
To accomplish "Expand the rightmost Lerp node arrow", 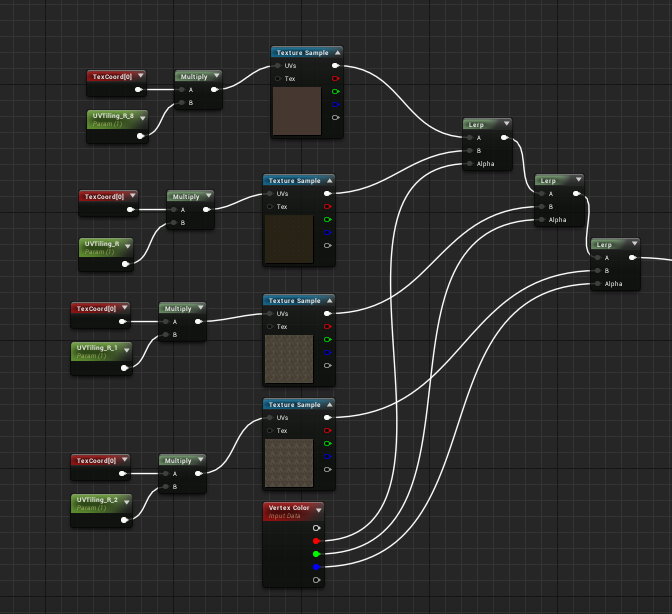I will [634, 243].
